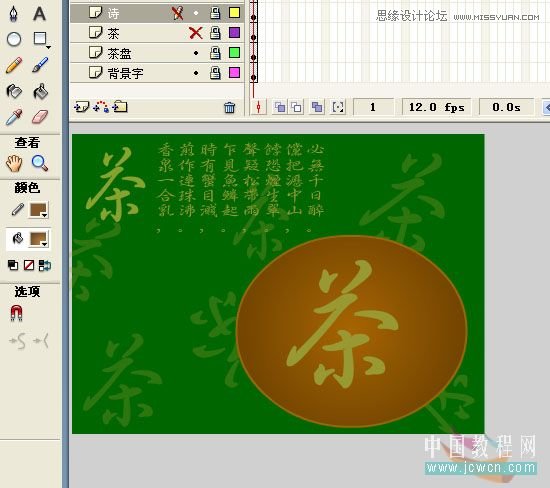This screenshot has height=488, width=550.
Task: Select the Eyedropper tool
Action: (x=14, y=117)
